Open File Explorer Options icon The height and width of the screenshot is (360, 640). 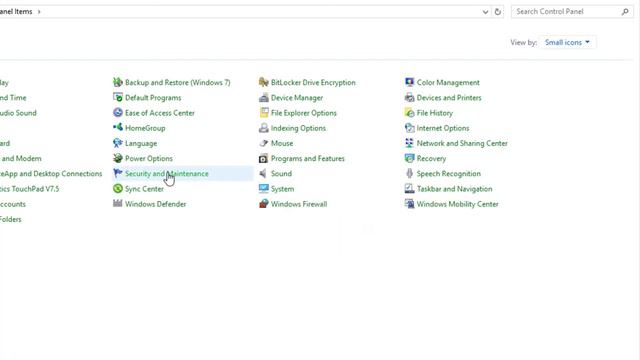coord(264,113)
